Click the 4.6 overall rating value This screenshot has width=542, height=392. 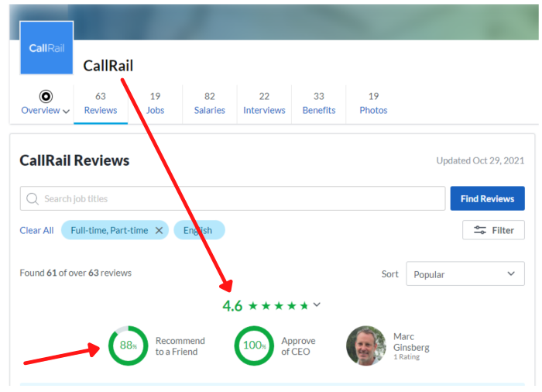(x=232, y=306)
